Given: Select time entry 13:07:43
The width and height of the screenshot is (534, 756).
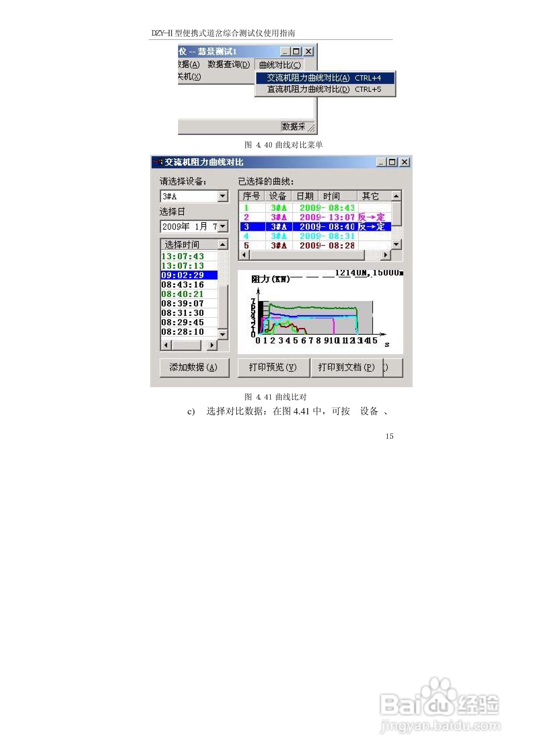Looking at the screenshot, I should (183, 257).
